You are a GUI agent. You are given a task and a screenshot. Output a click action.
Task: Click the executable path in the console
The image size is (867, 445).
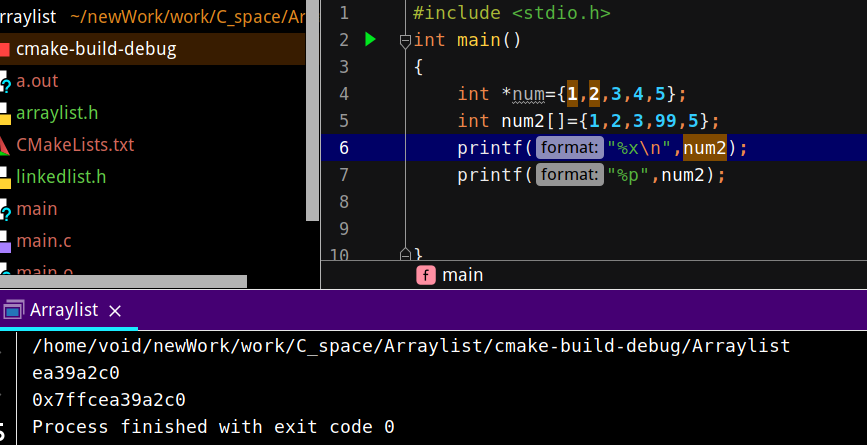(x=411, y=347)
